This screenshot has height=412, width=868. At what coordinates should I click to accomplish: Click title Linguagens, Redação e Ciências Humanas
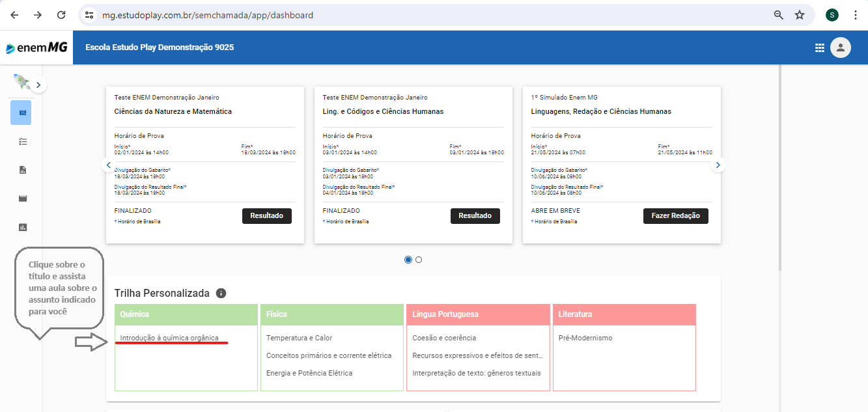tap(601, 111)
